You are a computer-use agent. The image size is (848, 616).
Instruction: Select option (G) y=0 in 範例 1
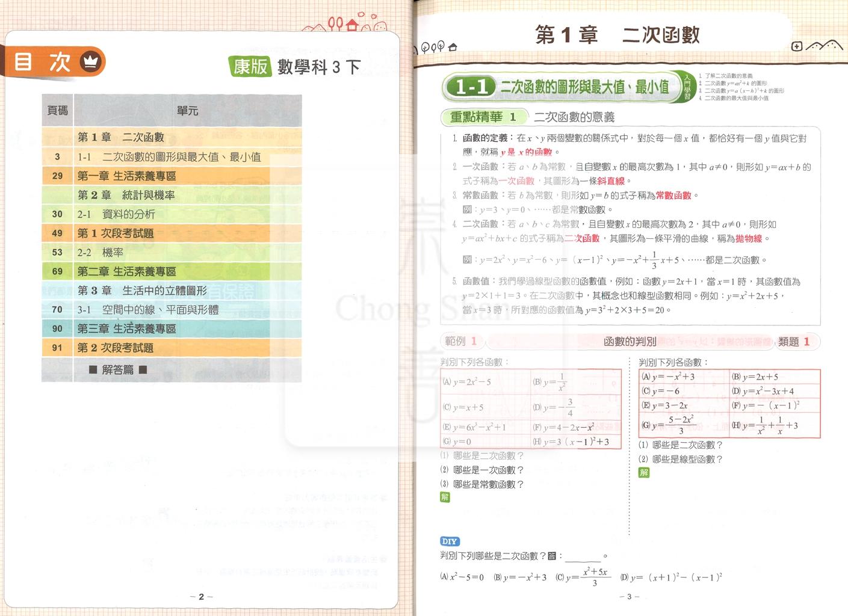tap(457, 442)
